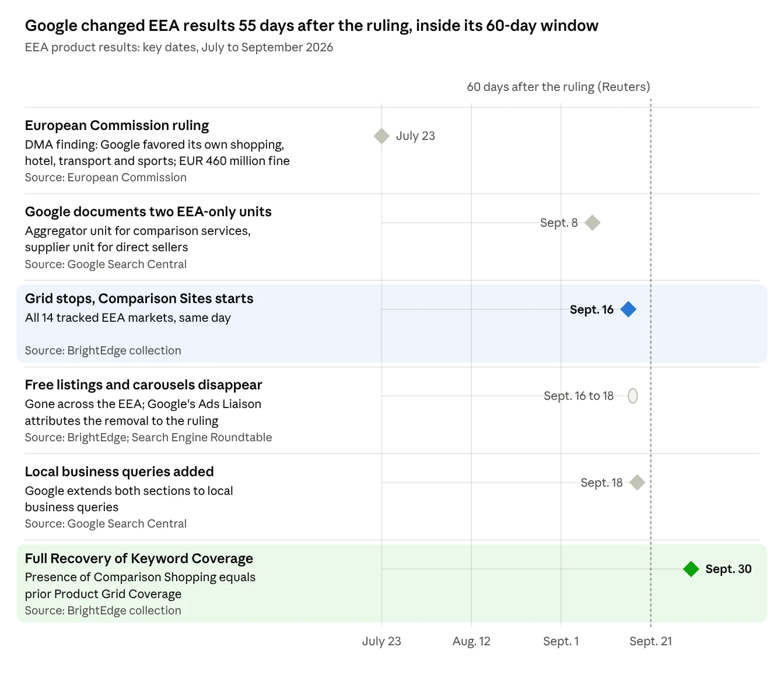Viewport: 784px width, 682px height.
Task: Click the subtitle 'EEA product results: key dates'
Action: click(x=179, y=47)
